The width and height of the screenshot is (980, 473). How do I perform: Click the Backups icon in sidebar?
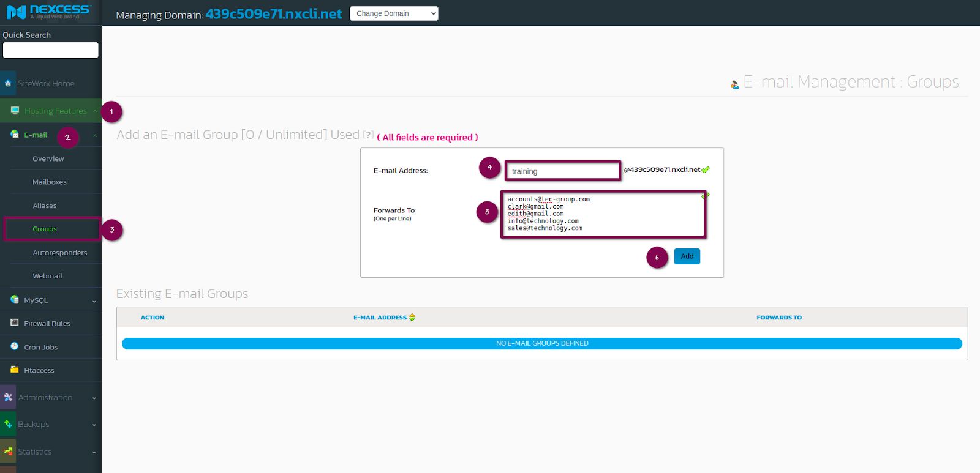tap(8, 424)
